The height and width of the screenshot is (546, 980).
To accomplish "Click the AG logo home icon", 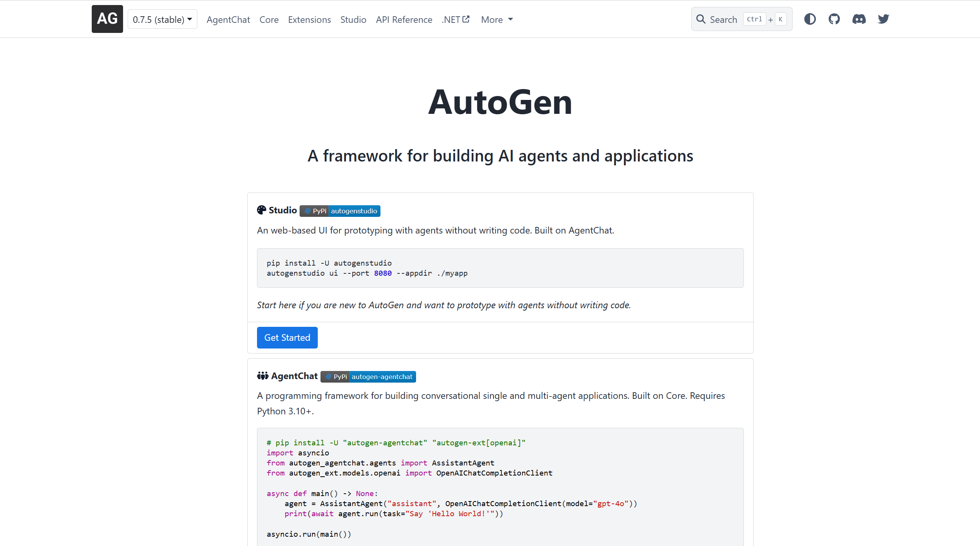I will [107, 19].
